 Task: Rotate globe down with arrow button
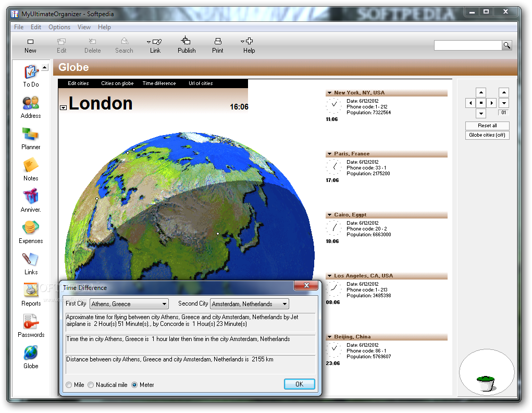(481, 114)
